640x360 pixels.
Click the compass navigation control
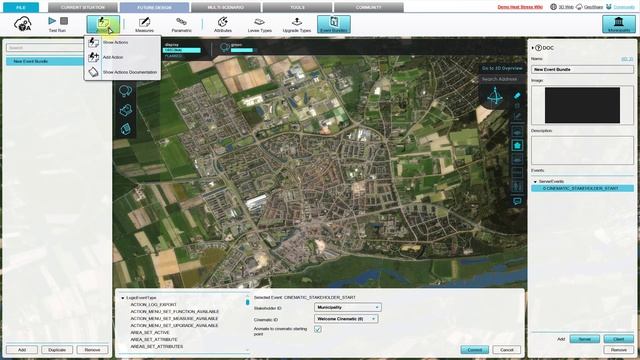pyautogui.click(x=495, y=96)
